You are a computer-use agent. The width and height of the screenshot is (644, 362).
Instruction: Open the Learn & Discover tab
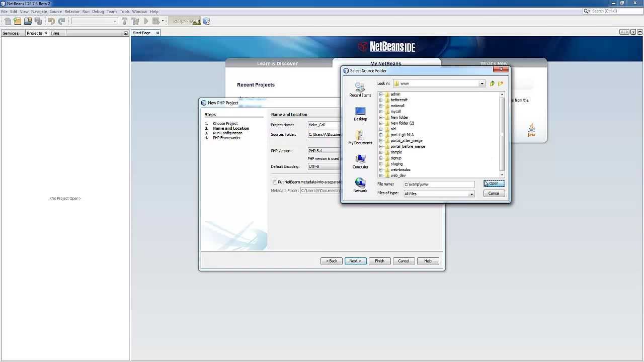pos(278,63)
